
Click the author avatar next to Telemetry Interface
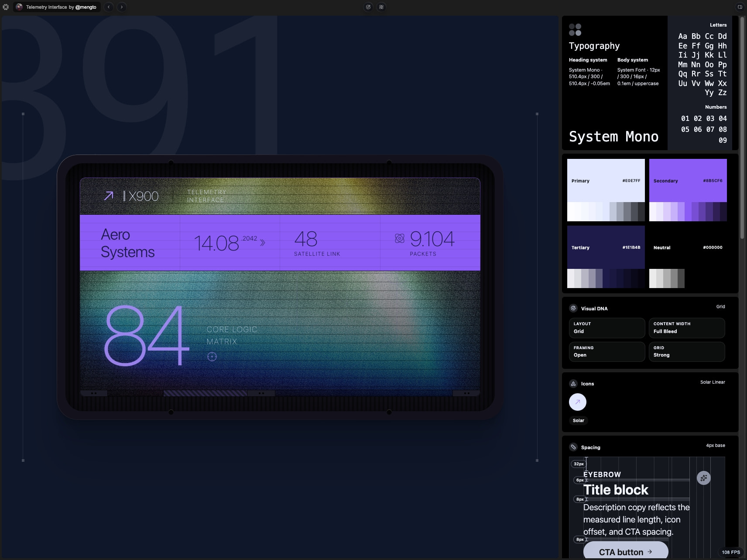[19, 7]
